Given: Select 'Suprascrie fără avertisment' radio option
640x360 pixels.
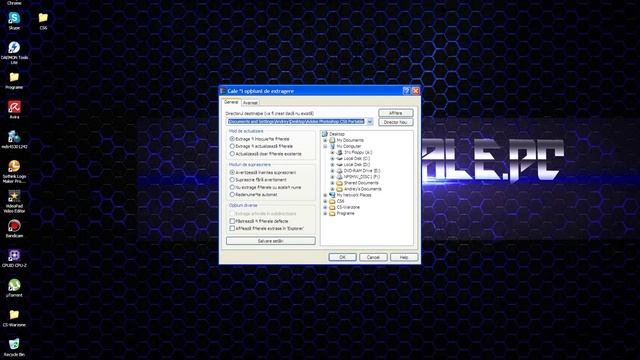Looking at the screenshot, I should [x=232, y=180].
